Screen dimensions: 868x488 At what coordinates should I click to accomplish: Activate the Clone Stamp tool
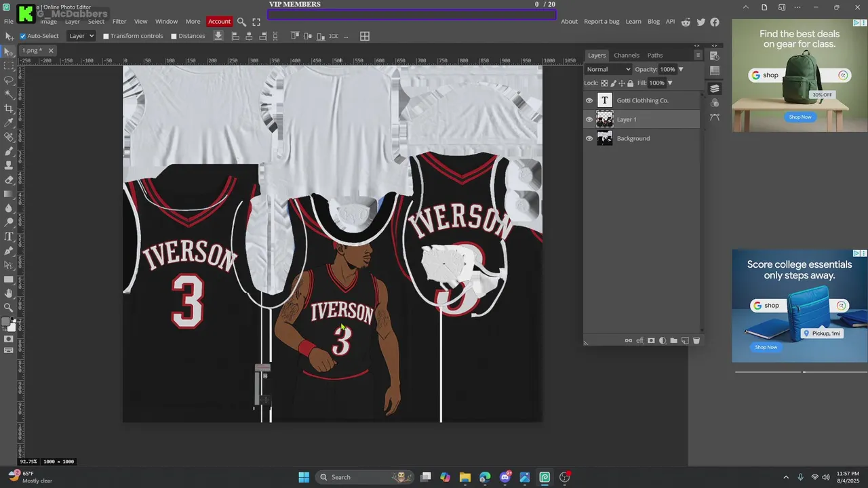pyautogui.click(x=9, y=165)
